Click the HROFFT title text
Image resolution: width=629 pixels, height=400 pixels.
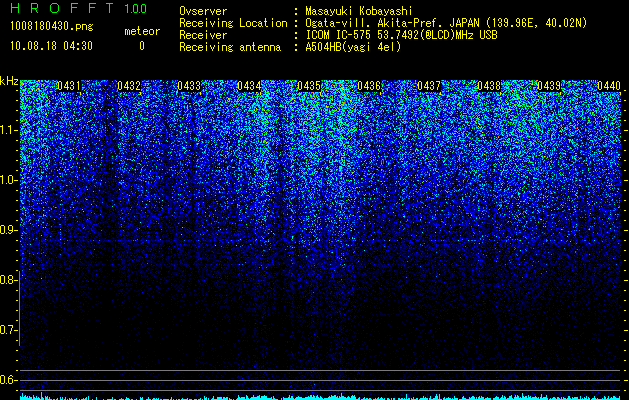pyautogui.click(x=62, y=8)
